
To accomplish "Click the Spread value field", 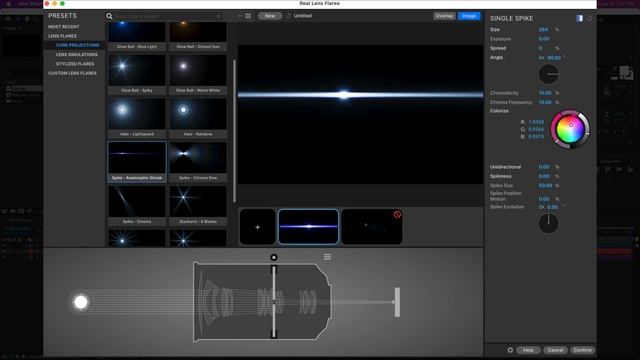I will 540,48.
